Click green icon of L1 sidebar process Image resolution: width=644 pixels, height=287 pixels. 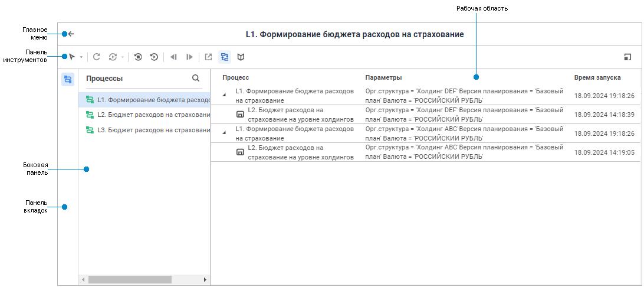pyautogui.click(x=90, y=99)
